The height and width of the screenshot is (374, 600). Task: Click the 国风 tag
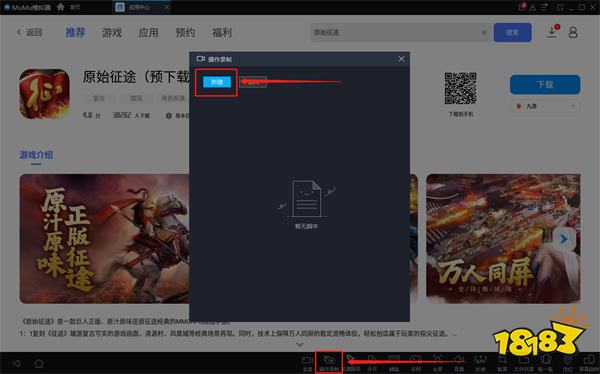tap(136, 98)
